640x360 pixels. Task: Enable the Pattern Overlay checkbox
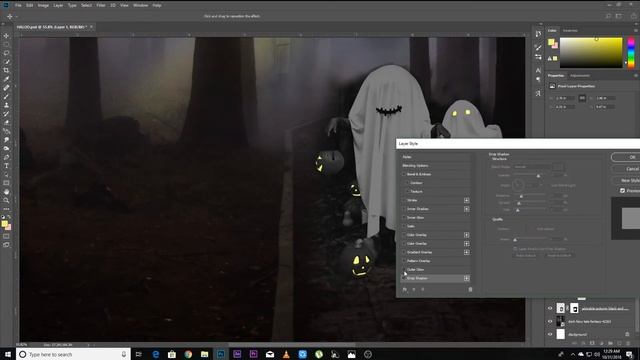tap(404, 261)
